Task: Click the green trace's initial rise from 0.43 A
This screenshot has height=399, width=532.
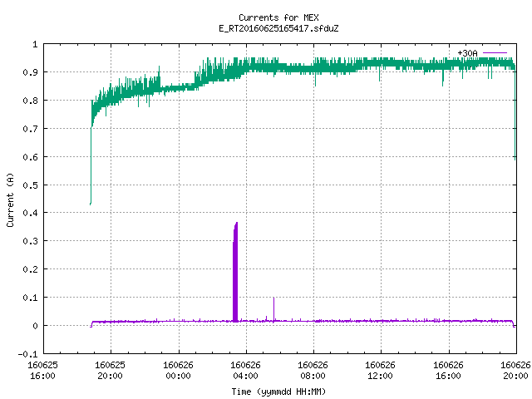Action: 91,166
